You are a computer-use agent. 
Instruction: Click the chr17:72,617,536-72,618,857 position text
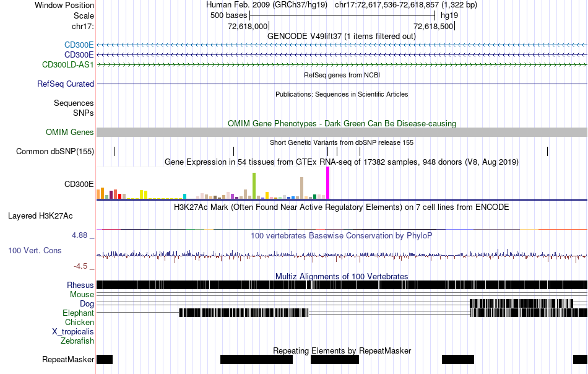[x=406, y=5]
